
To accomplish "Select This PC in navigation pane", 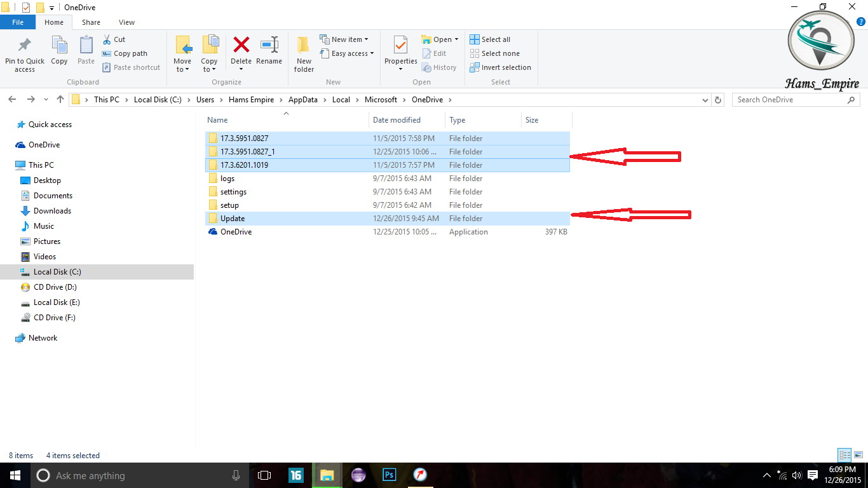I will pos(35,165).
